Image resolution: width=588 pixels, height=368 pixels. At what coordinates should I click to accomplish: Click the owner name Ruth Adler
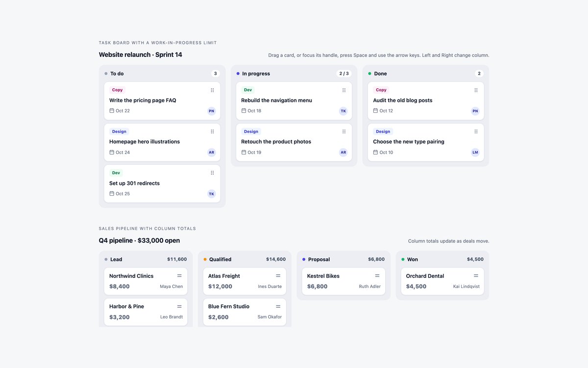point(370,287)
